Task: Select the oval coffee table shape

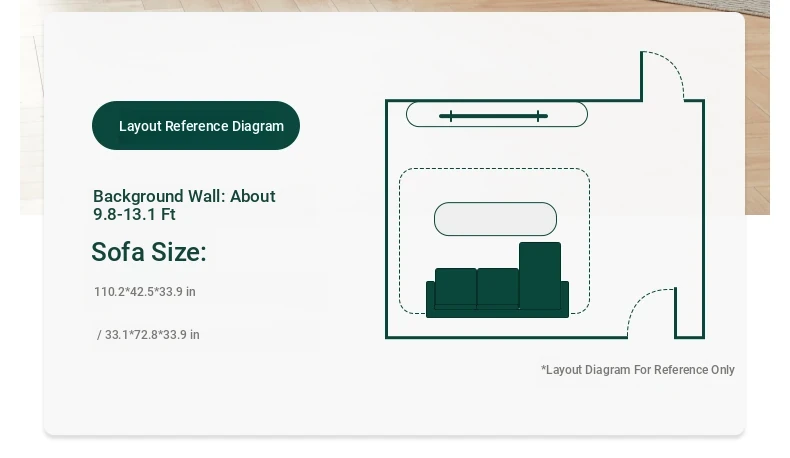Action: coord(495,219)
